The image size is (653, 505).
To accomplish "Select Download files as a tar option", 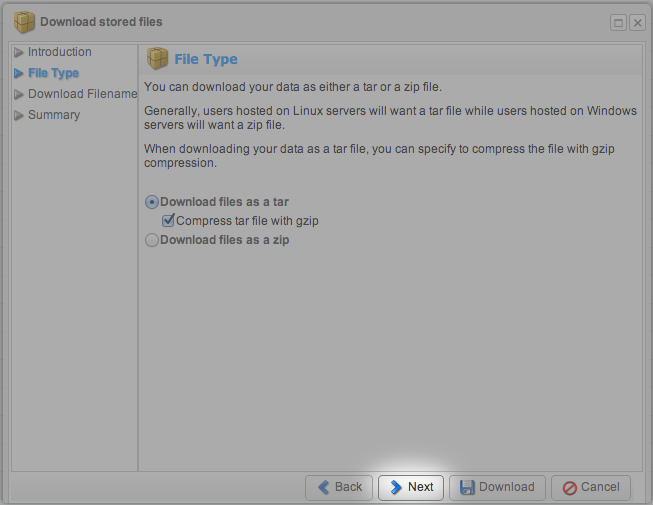I will tap(152, 202).
